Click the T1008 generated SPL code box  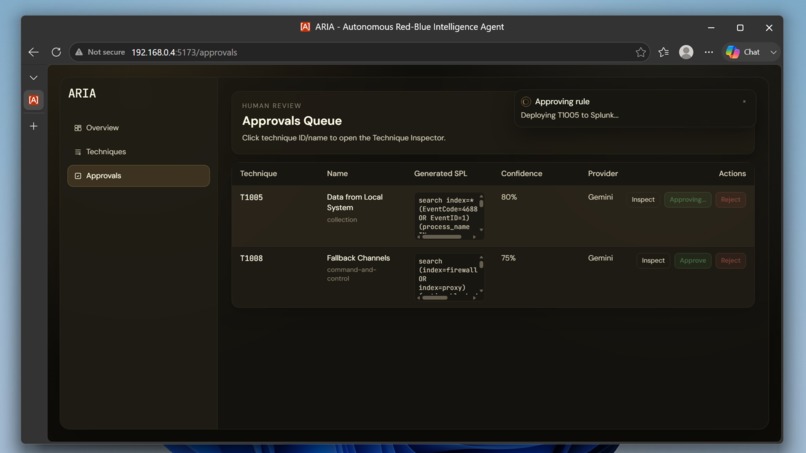(448, 276)
